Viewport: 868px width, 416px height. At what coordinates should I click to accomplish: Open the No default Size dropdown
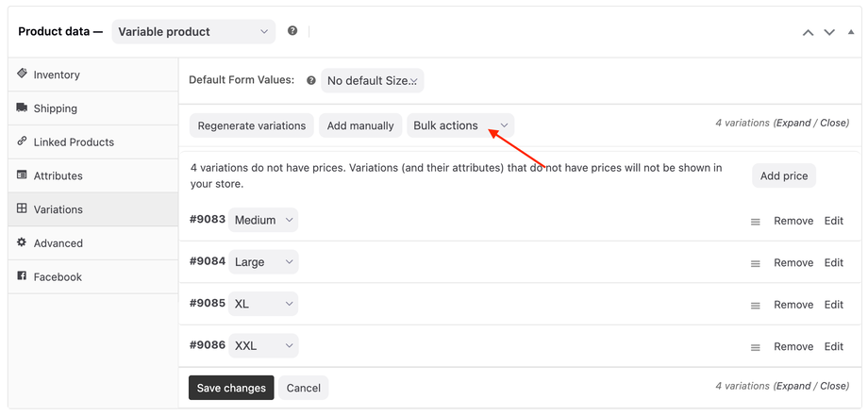pos(372,81)
